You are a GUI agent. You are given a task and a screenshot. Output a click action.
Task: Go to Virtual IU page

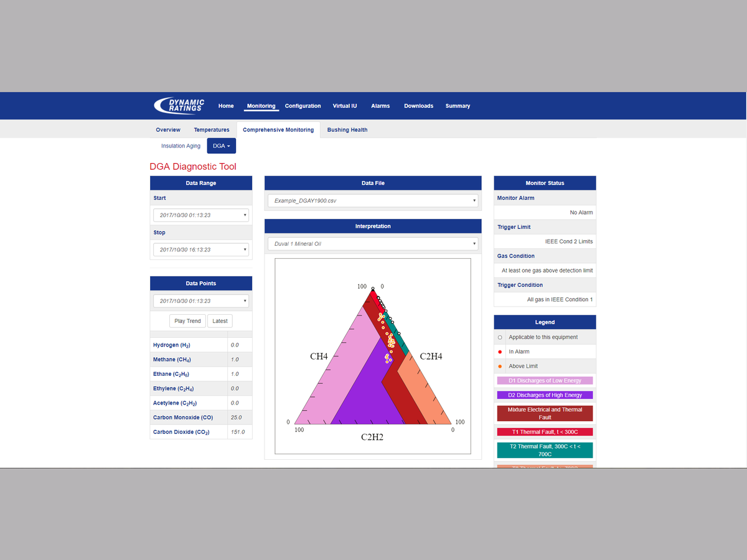(345, 106)
